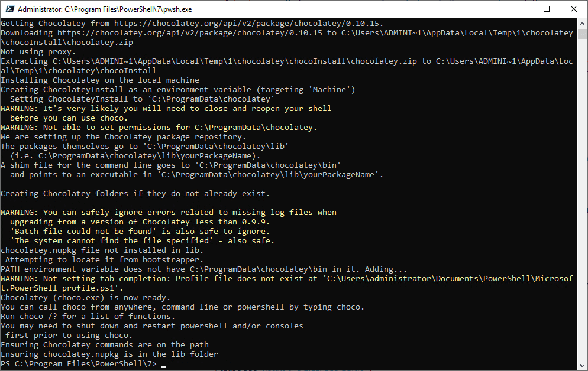Click "'The system cannot find the file specified'" line
Screen dimensions: 588x371
(142, 240)
